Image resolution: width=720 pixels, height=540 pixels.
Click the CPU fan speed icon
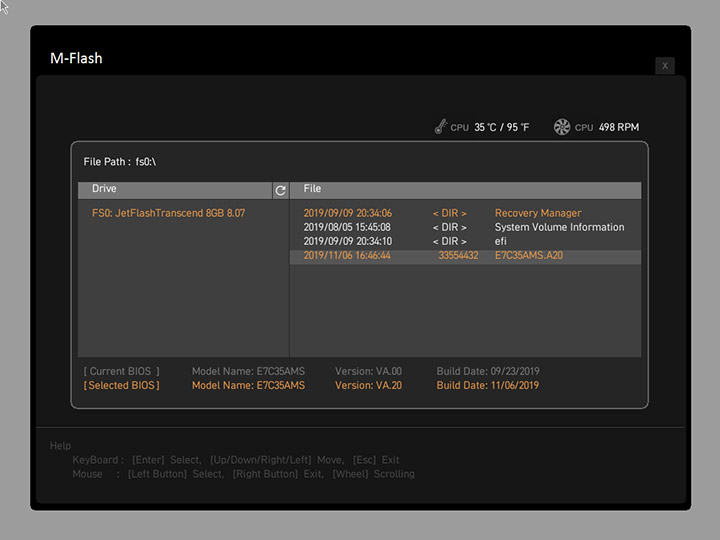coord(561,127)
